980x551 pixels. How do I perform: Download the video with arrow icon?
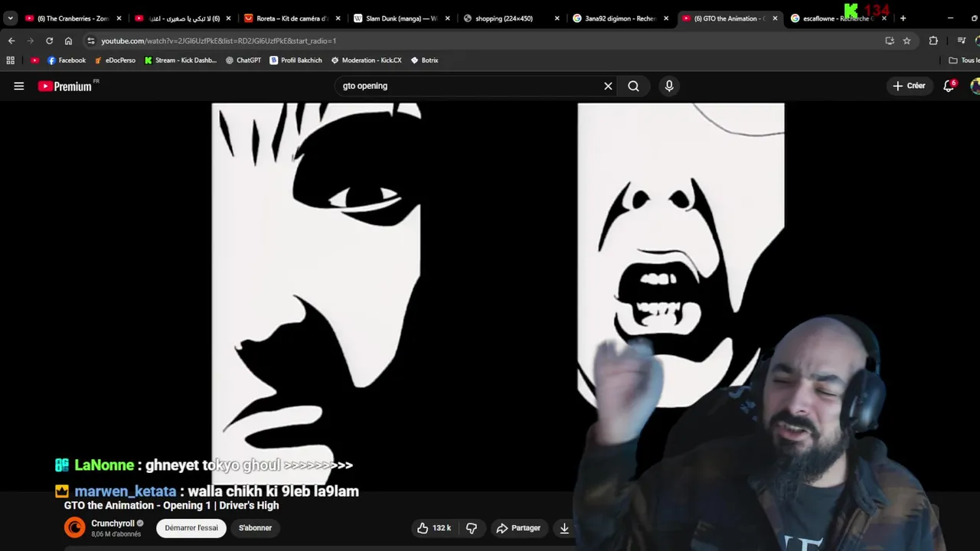point(564,528)
